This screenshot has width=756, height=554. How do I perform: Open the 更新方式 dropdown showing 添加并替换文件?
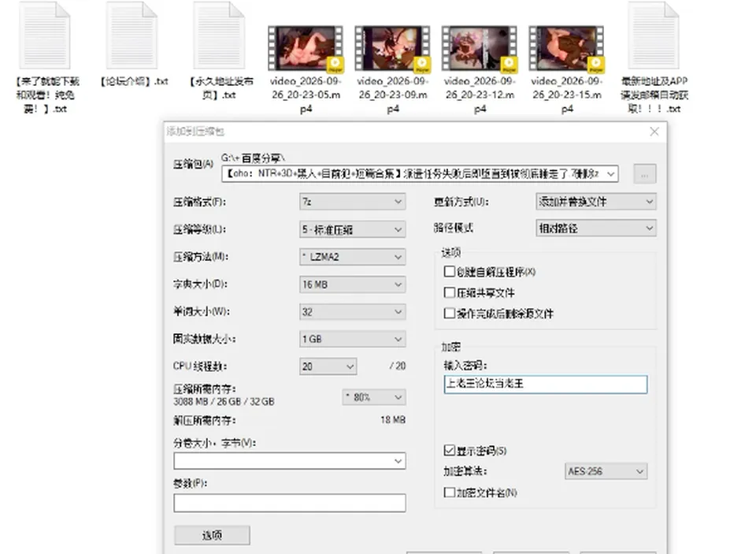[596, 202]
